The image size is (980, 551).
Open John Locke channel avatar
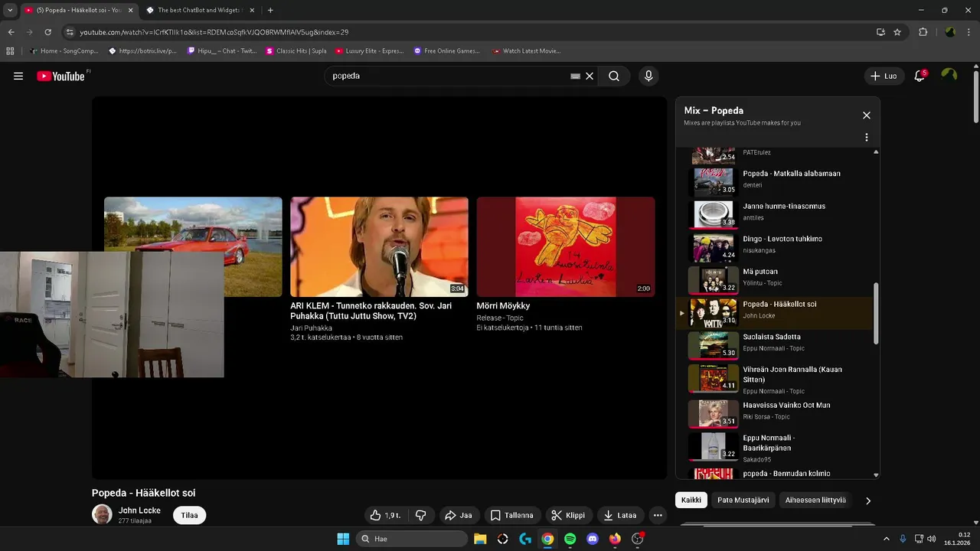tap(102, 514)
